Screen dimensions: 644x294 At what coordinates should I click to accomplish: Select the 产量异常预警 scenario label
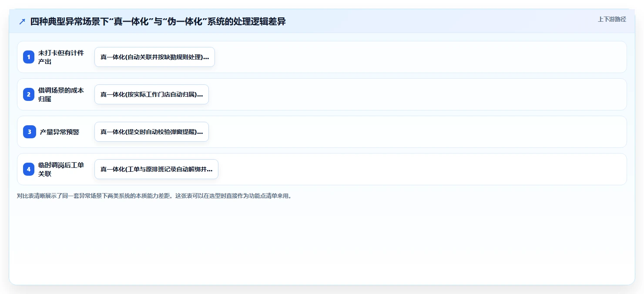60,132
